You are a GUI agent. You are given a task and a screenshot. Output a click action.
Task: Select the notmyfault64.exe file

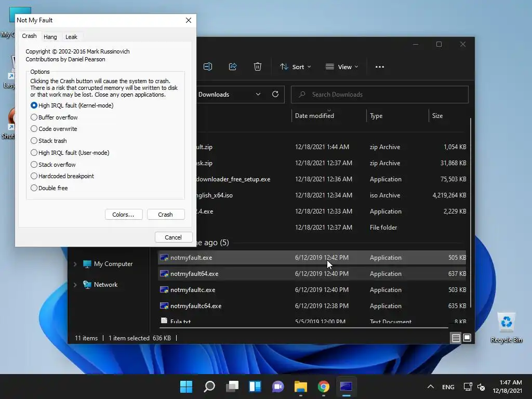click(312, 273)
